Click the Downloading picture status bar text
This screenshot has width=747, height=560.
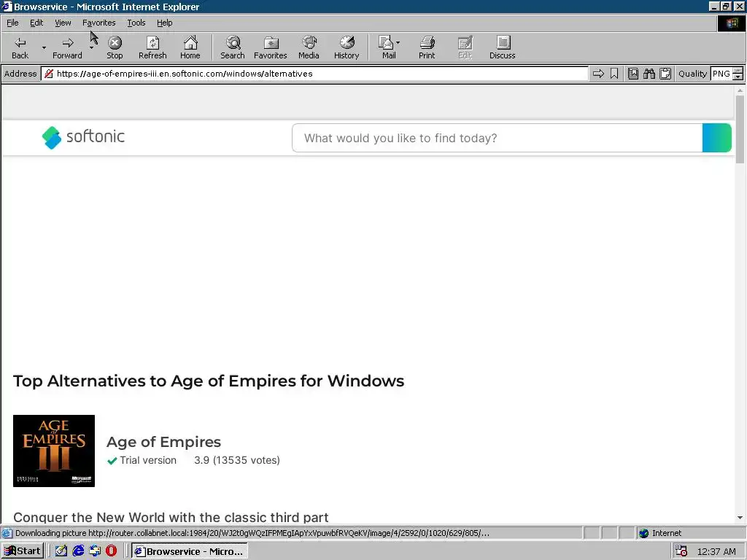pyautogui.click(x=252, y=533)
